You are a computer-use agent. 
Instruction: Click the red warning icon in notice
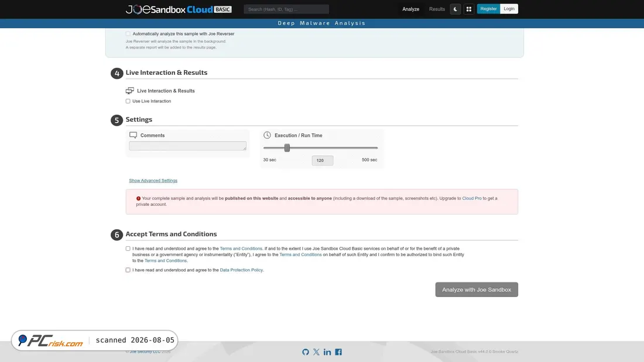(x=138, y=198)
